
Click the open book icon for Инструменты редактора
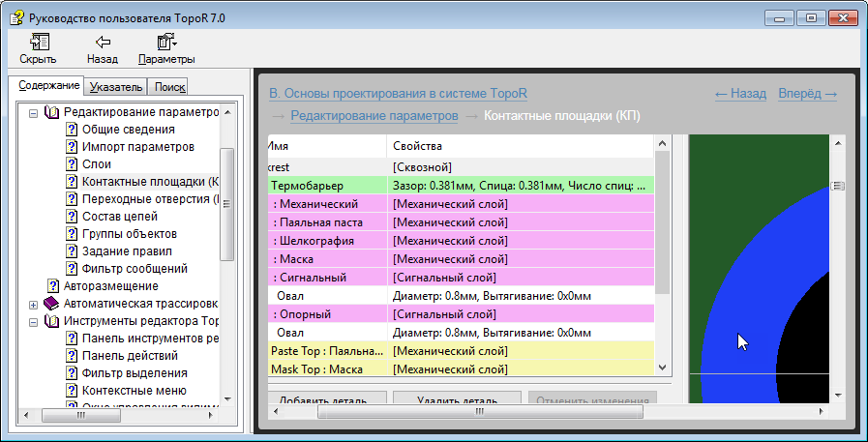(51, 321)
